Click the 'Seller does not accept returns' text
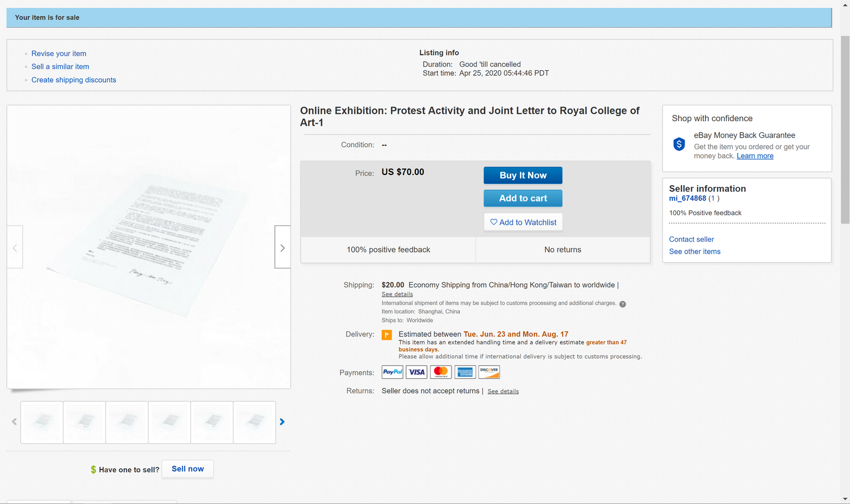Viewport: 850px width, 504px height. (431, 391)
